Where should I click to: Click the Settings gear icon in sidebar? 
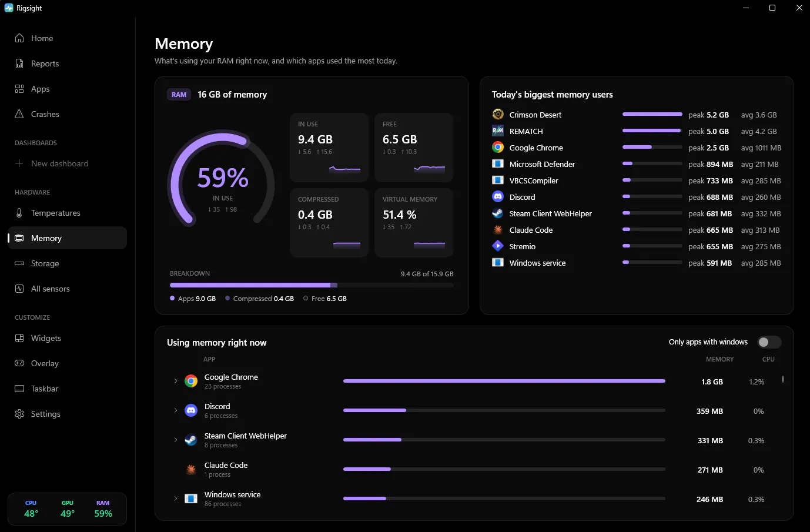(x=19, y=414)
